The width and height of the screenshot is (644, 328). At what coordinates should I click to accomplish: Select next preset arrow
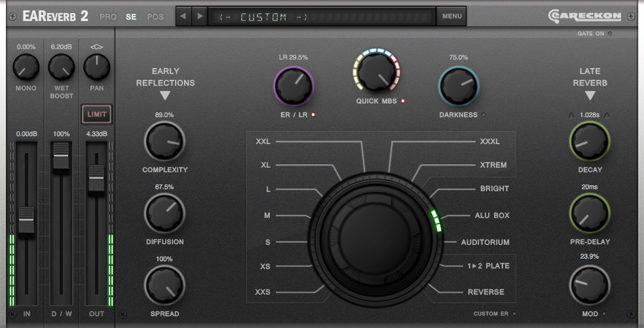coord(200,16)
